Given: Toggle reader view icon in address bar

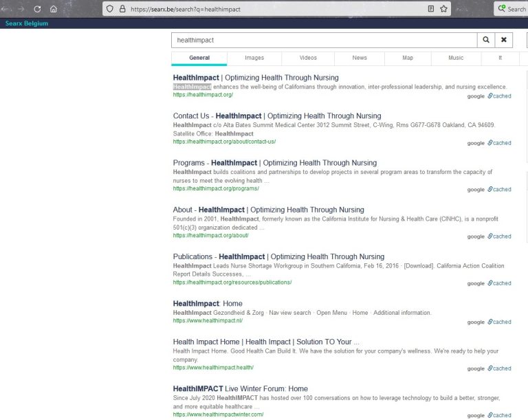Looking at the screenshot, I should coord(430,9).
